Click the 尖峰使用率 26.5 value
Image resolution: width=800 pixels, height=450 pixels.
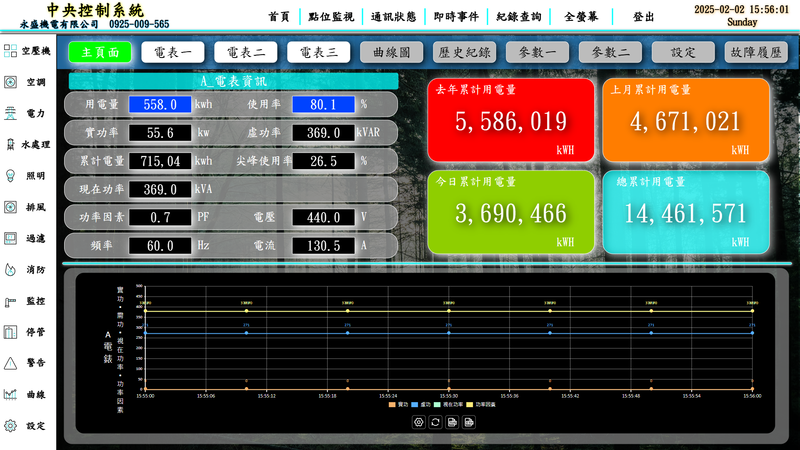tap(323, 161)
